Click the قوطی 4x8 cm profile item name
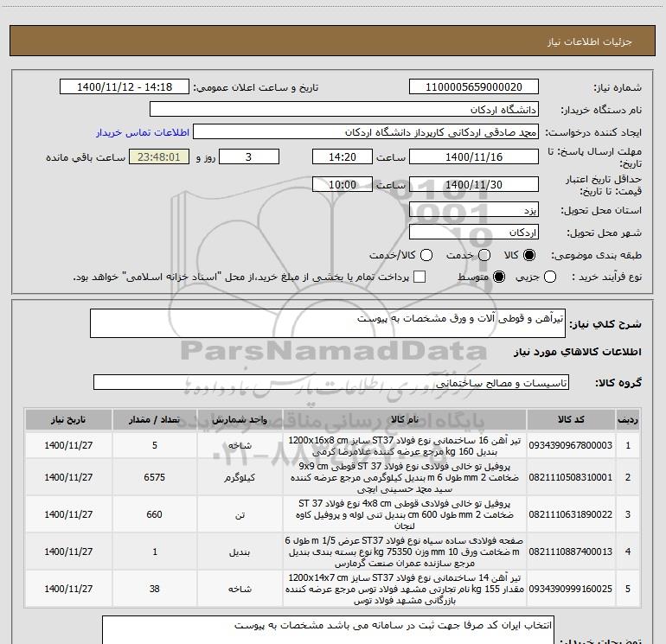 (x=405, y=514)
